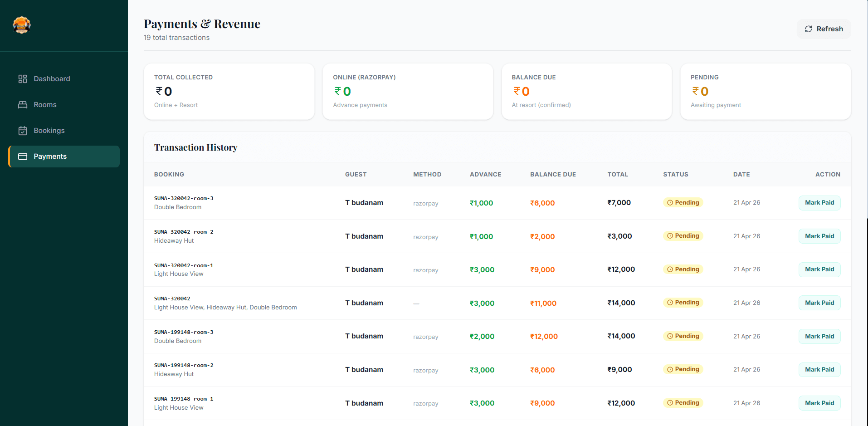Image resolution: width=868 pixels, height=426 pixels.
Task: Click booking ID SUMA-199148-room-2
Action: click(x=184, y=365)
